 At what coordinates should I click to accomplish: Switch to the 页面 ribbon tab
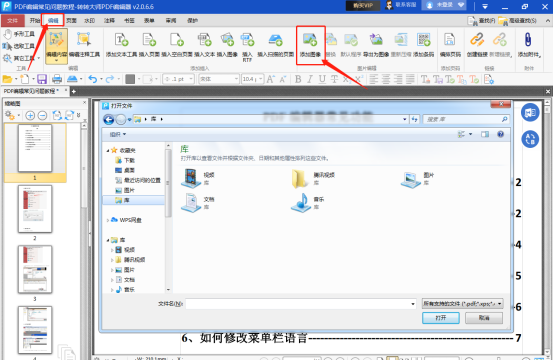[71, 20]
